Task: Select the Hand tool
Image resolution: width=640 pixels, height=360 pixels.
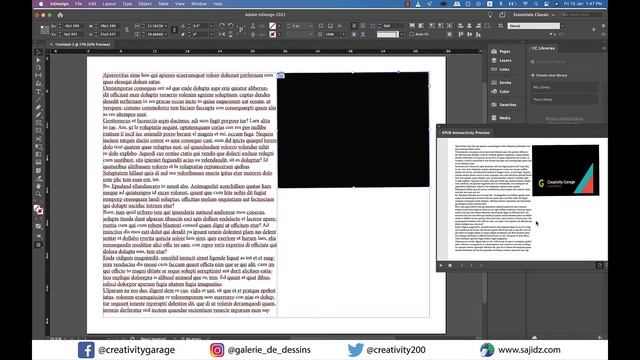Action: pos(38,186)
